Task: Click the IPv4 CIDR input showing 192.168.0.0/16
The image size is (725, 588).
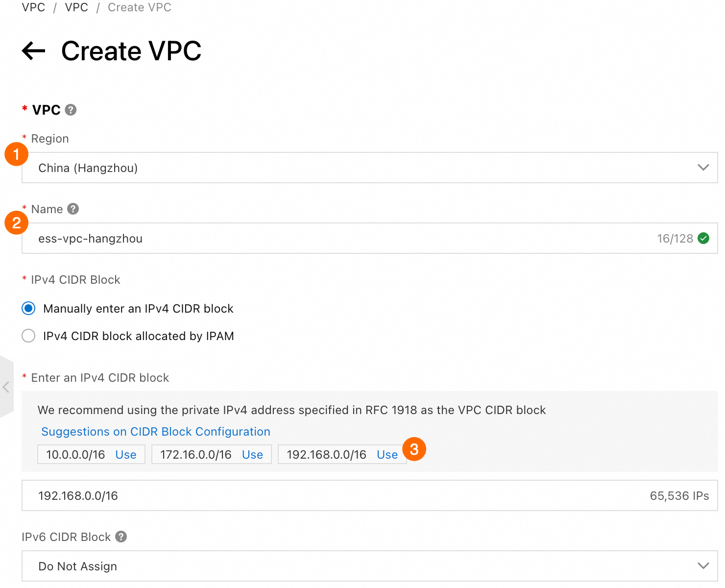Action: point(370,495)
